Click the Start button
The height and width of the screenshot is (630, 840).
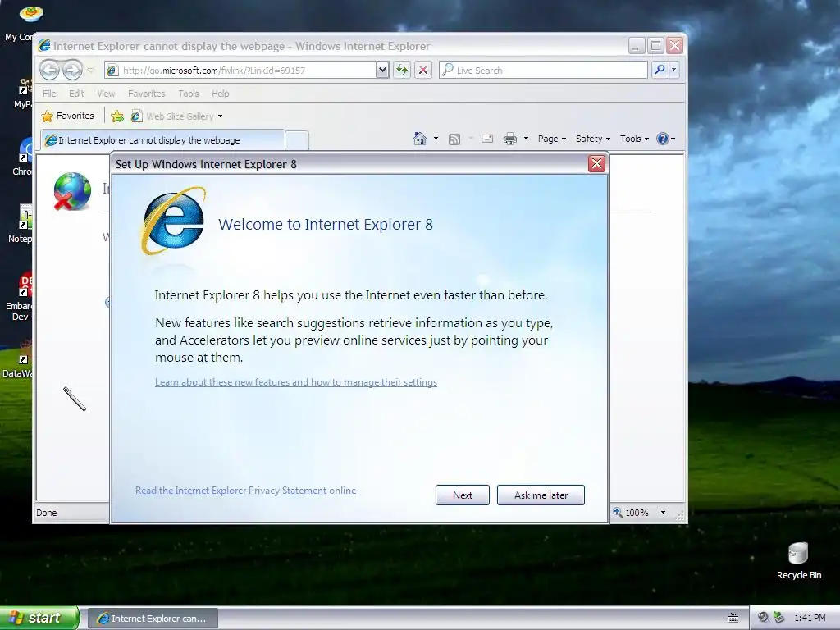tap(39, 618)
